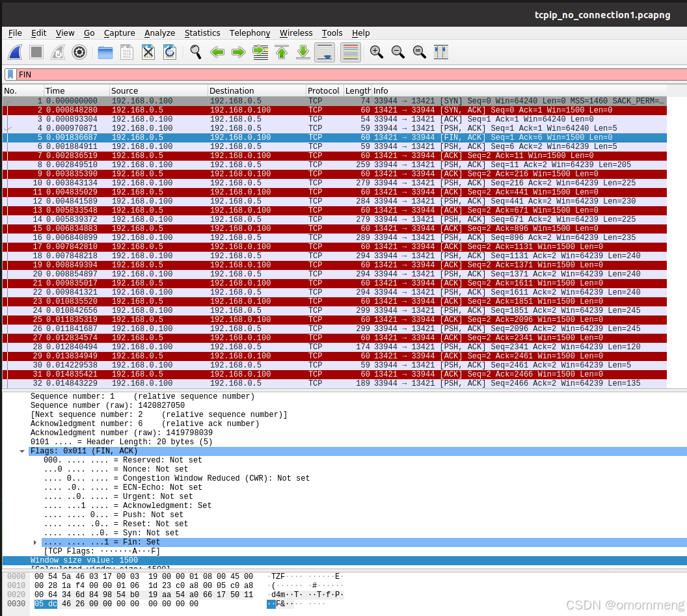Image resolution: width=687 pixels, height=616 pixels.
Task: Open the Analyze menu
Action: point(159,33)
